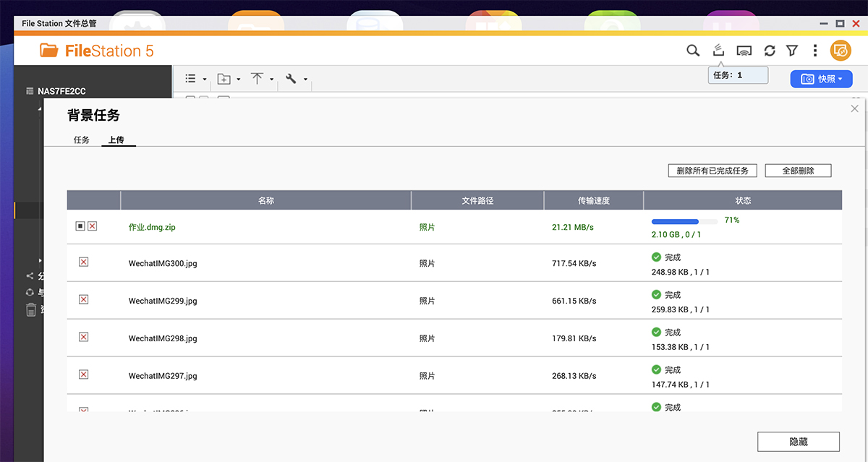The height and width of the screenshot is (462, 868).
Task: Click the 661.15 KB/s transfer speed
Action: [574, 301]
